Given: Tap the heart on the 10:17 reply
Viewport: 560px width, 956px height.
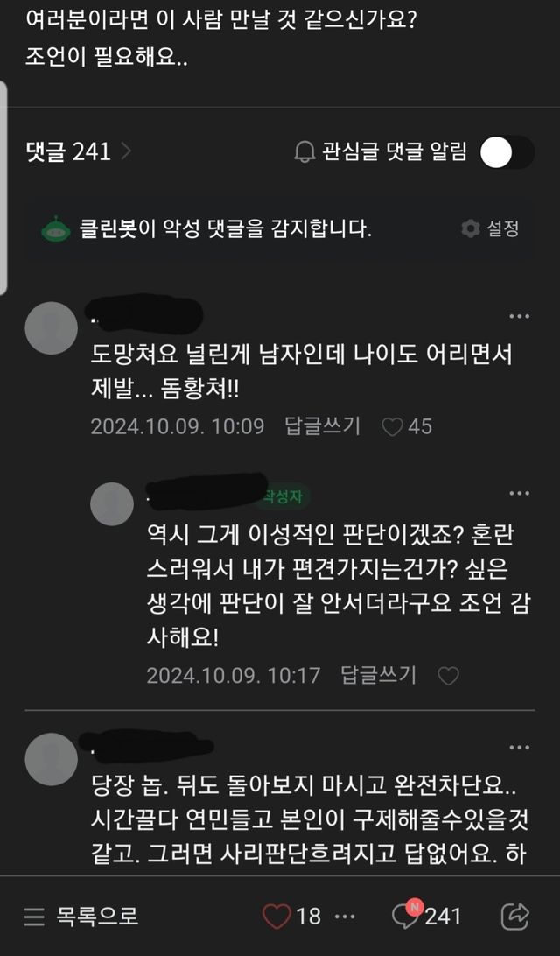Looking at the screenshot, I should click(449, 676).
